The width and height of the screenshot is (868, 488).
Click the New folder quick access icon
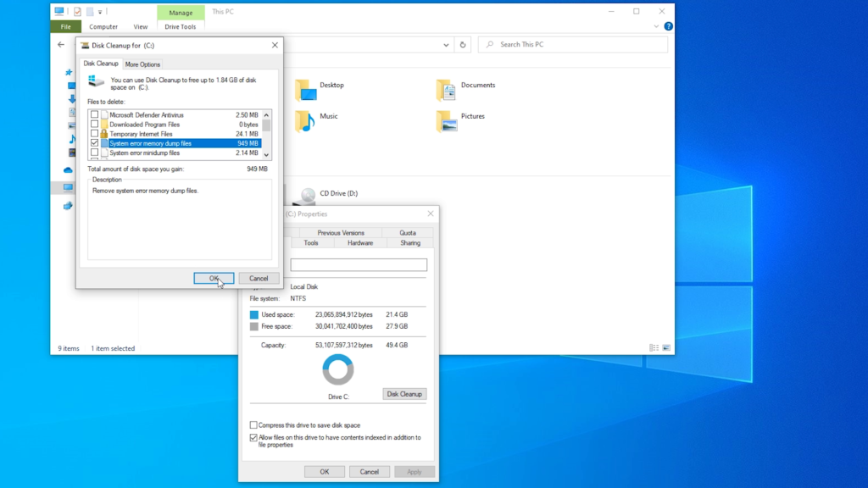[x=90, y=12]
